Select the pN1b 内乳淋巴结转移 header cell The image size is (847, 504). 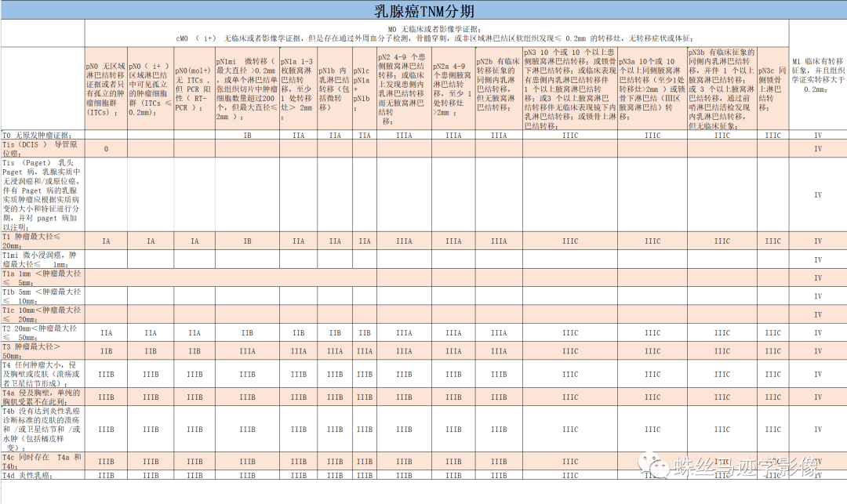coord(335,89)
